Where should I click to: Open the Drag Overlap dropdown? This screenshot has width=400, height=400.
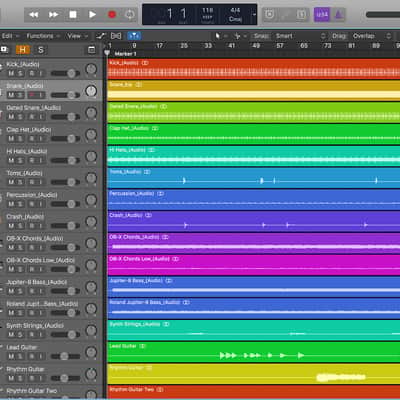pos(372,36)
